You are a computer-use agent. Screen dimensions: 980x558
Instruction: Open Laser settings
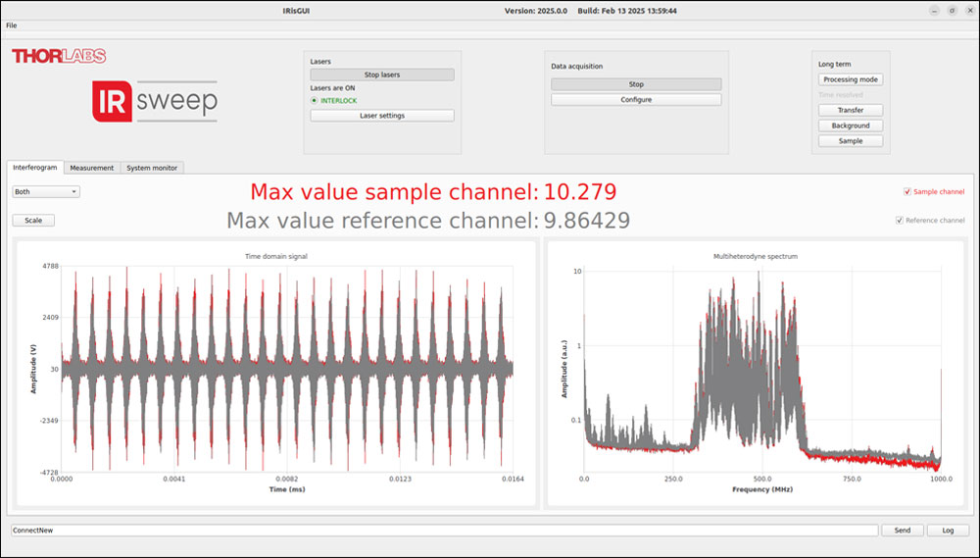click(381, 116)
